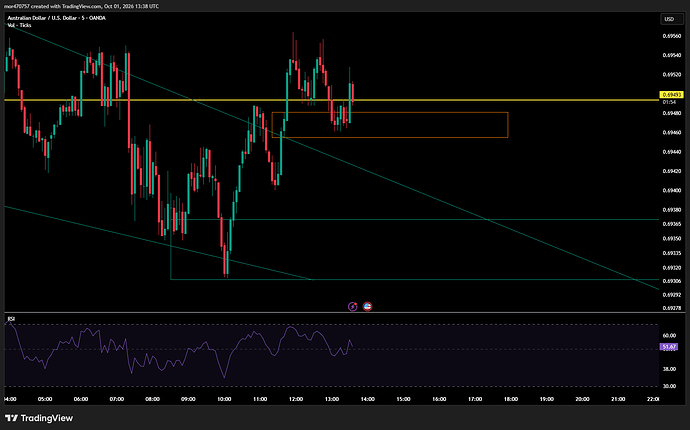The height and width of the screenshot is (430, 690).
Task: Click the 18:00 time axis label
Action: pos(511,399)
